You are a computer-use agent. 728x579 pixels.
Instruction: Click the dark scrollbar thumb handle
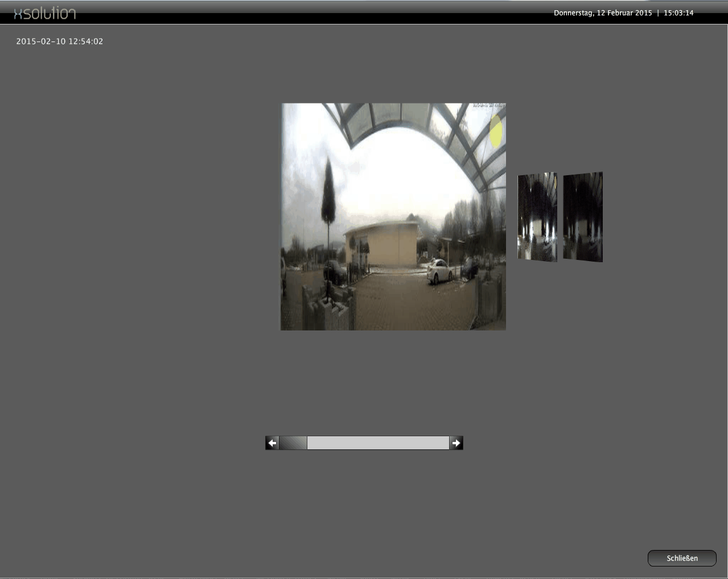(x=293, y=443)
